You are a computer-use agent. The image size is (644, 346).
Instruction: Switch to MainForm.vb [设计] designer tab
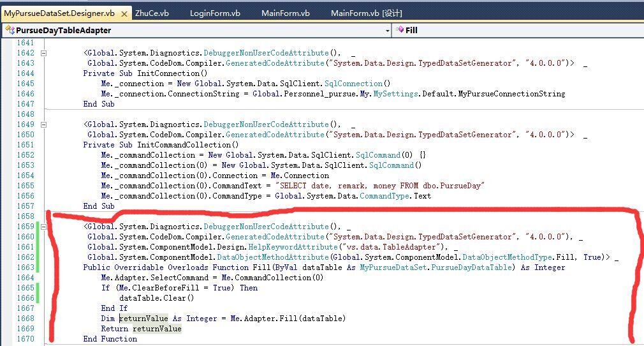(x=367, y=13)
